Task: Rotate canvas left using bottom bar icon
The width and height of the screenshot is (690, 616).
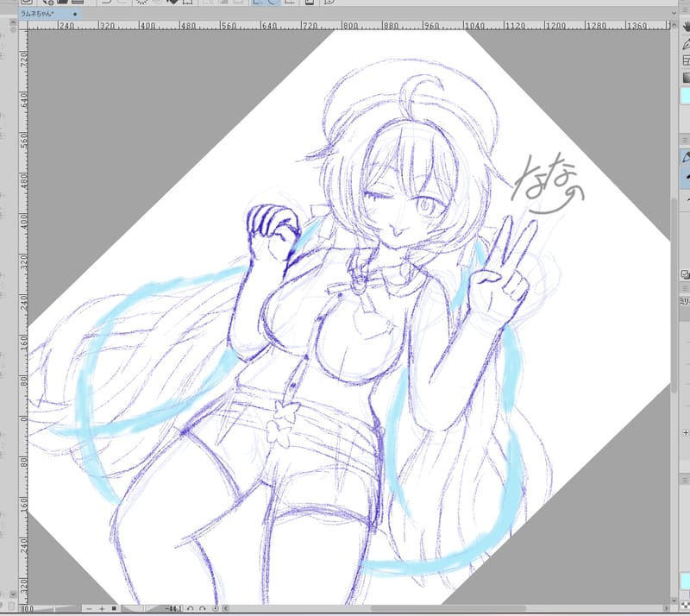Action: 189,608
